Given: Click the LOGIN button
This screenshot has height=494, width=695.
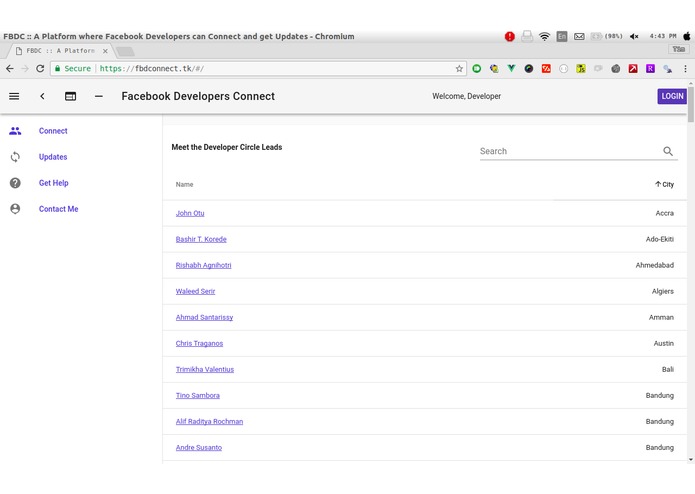Looking at the screenshot, I should (x=672, y=96).
